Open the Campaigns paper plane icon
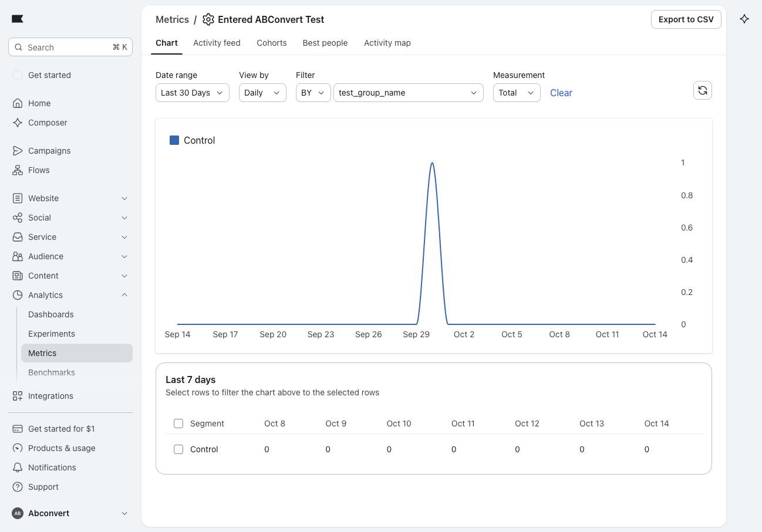762x532 pixels. tap(18, 151)
